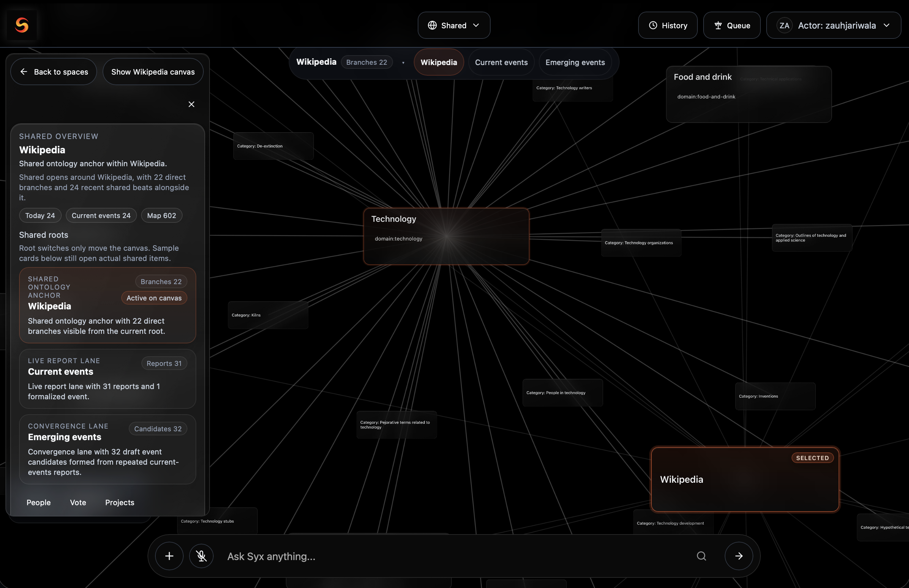This screenshot has width=909, height=588.
Task: Click the Syx logo icon
Action: [x=22, y=25]
